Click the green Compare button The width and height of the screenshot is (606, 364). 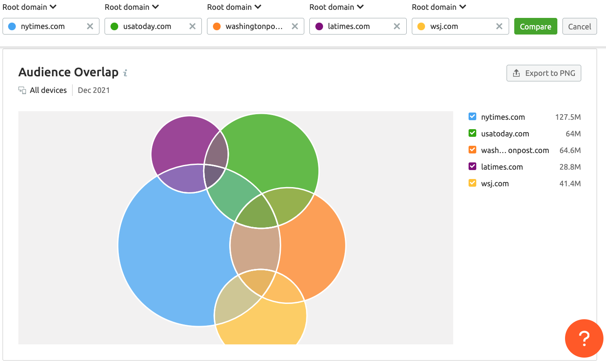click(x=536, y=26)
